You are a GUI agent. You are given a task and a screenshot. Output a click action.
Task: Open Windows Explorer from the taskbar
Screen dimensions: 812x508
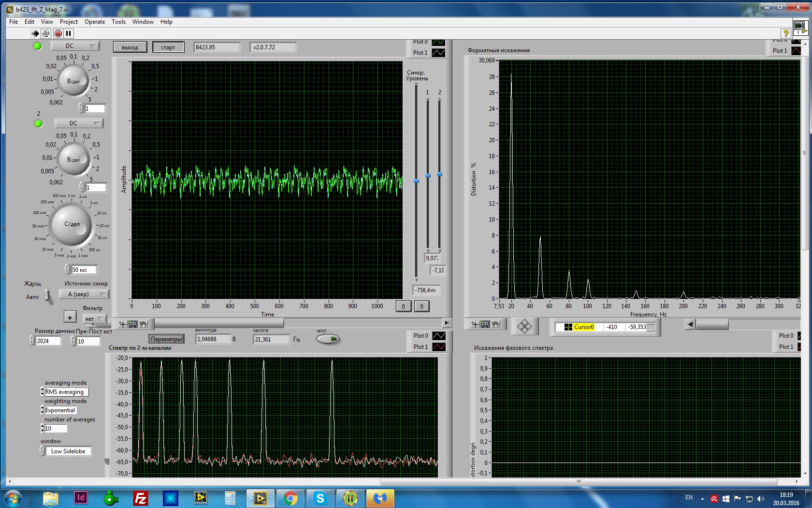coord(50,498)
